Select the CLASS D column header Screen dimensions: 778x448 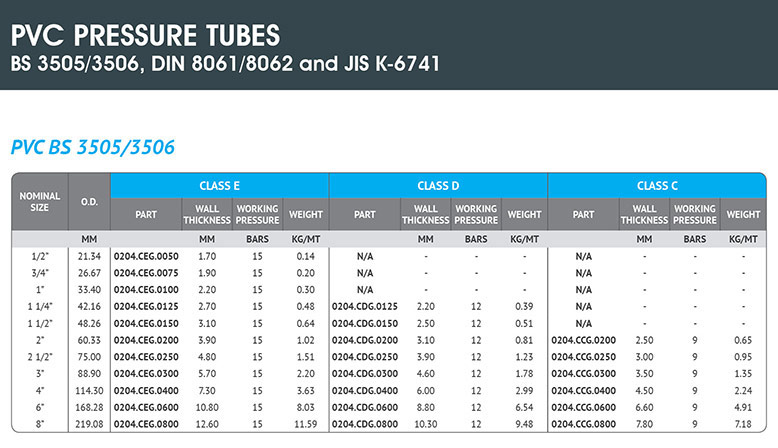pos(438,186)
